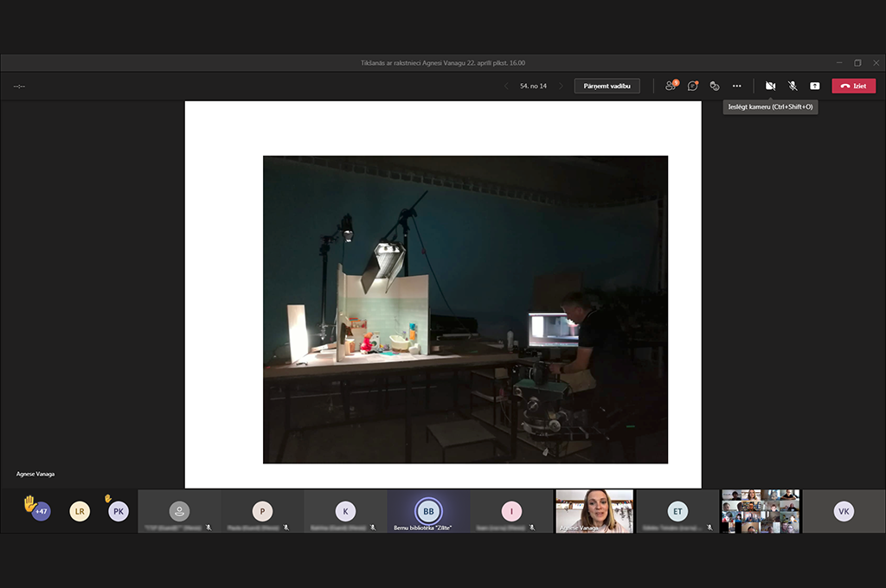Image resolution: width=886 pixels, height=588 pixels.
Task: Open the meeting chat icon
Action: [x=693, y=86]
